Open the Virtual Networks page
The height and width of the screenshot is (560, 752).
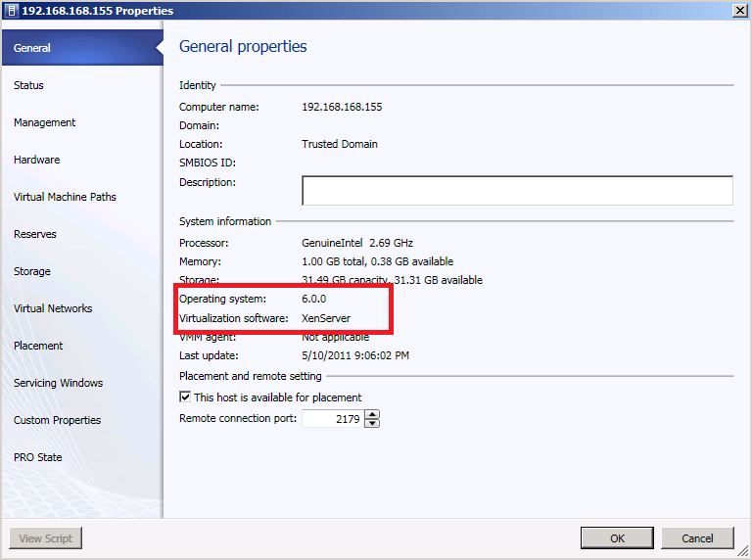click(x=53, y=308)
